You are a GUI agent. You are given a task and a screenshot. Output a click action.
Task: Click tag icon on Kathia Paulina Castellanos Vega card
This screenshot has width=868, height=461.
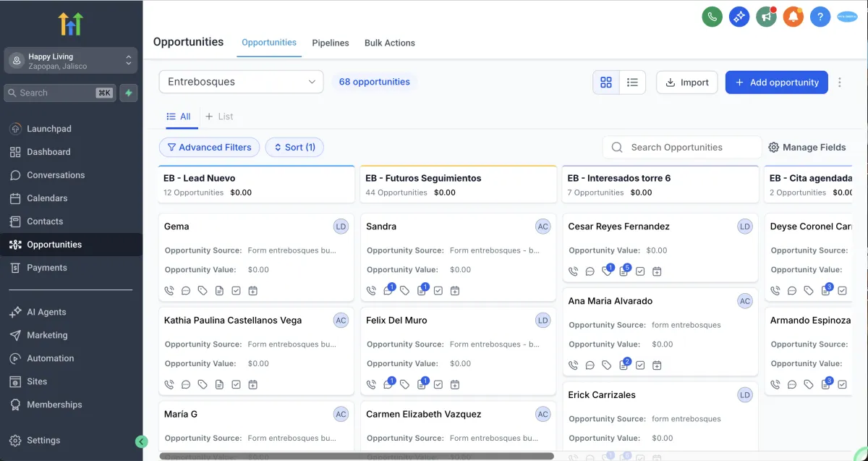(x=203, y=384)
